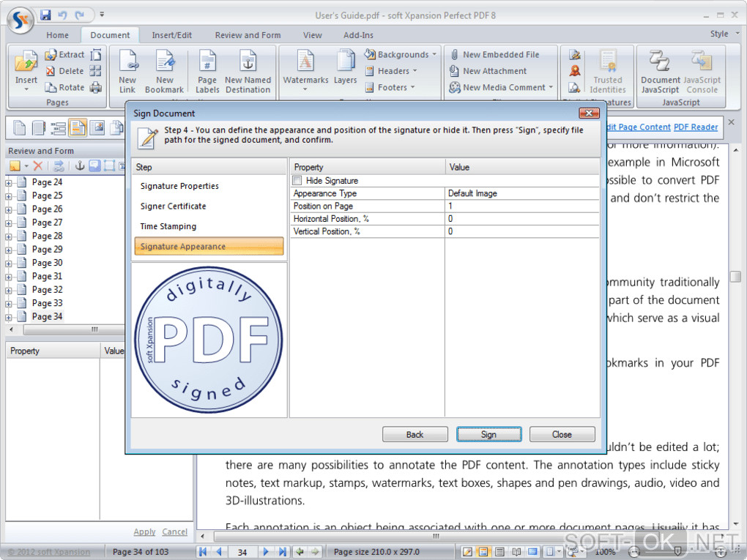Click the New Link icon
The image size is (747, 560).
pyautogui.click(x=127, y=72)
